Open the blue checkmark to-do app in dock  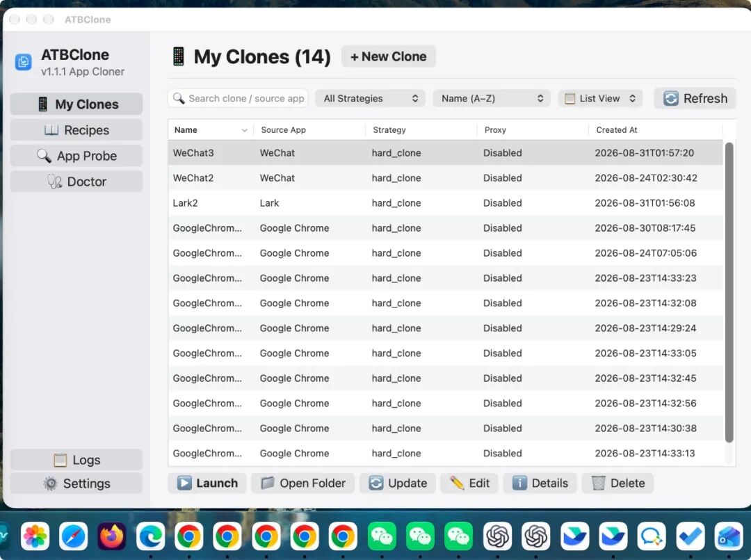691,536
